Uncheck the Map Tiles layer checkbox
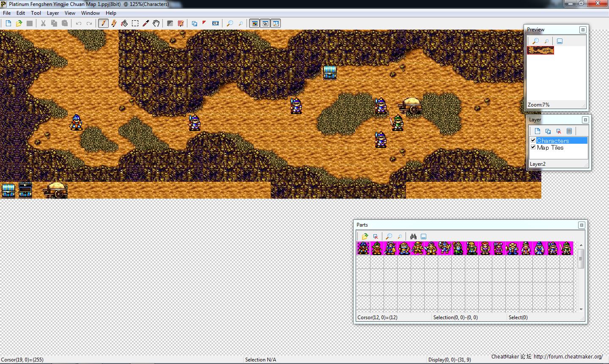The image size is (609, 364). point(533,148)
